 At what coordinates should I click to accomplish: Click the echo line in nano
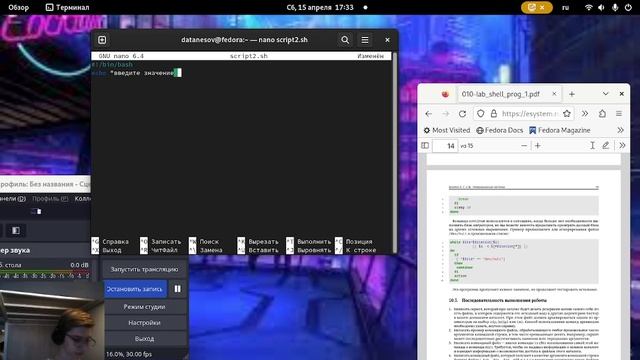click(136, 73)
